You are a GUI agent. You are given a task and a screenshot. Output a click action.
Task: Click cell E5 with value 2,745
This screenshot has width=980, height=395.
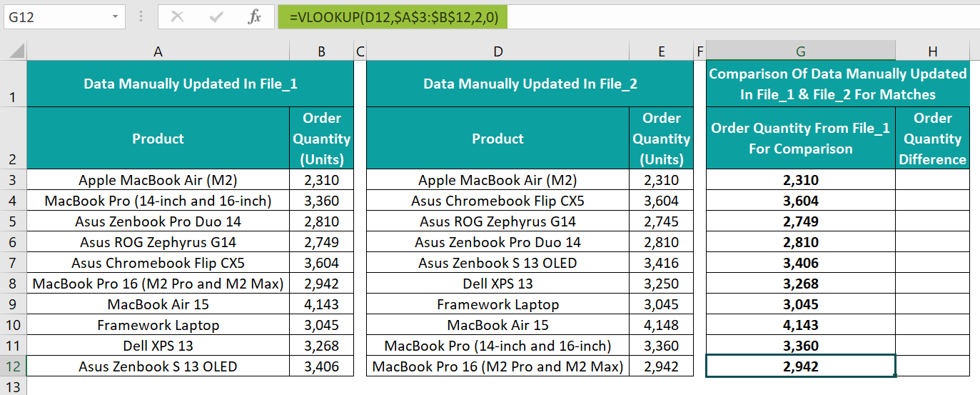[662, 221]
